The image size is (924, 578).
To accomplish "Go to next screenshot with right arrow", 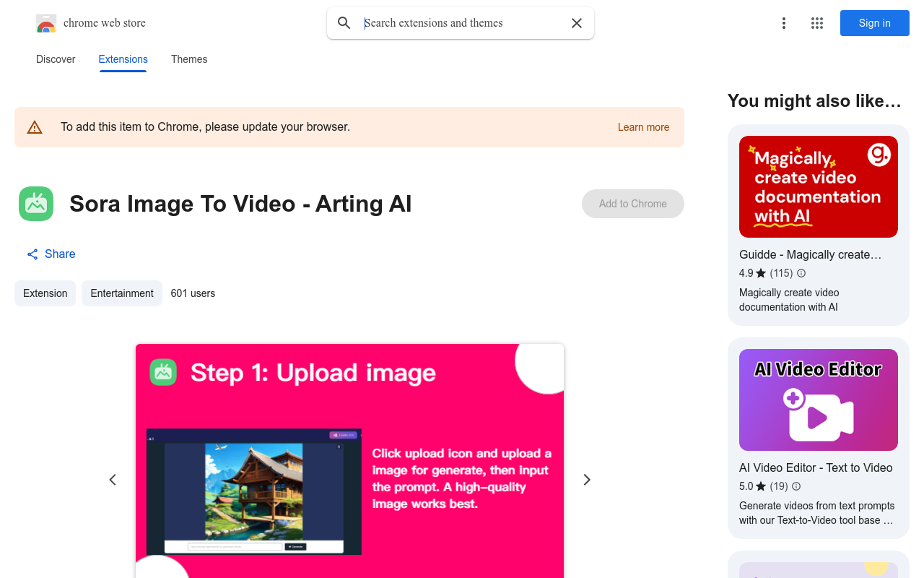I will tap(587, 480).
